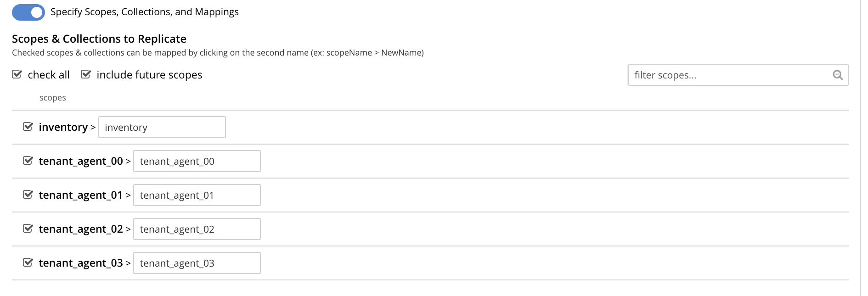868x296 pixels.
Task: Expand the tenant_agent_01 scope name
Action: (x=81, y=195)
